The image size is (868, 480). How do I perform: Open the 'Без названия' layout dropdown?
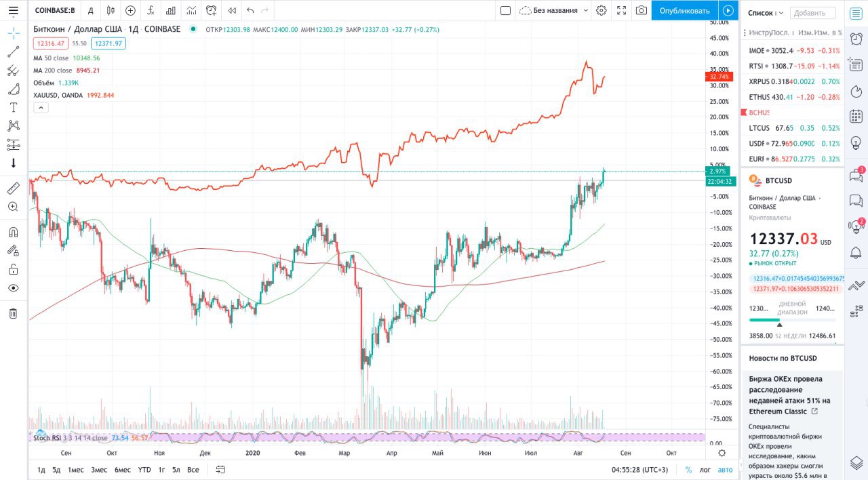[x=553, y=10]
